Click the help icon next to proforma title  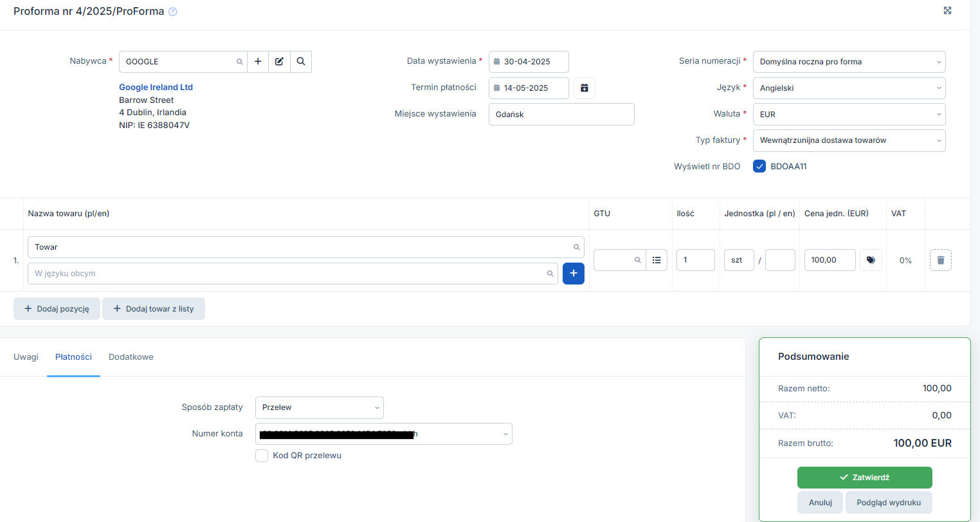(x=172, y=12)
